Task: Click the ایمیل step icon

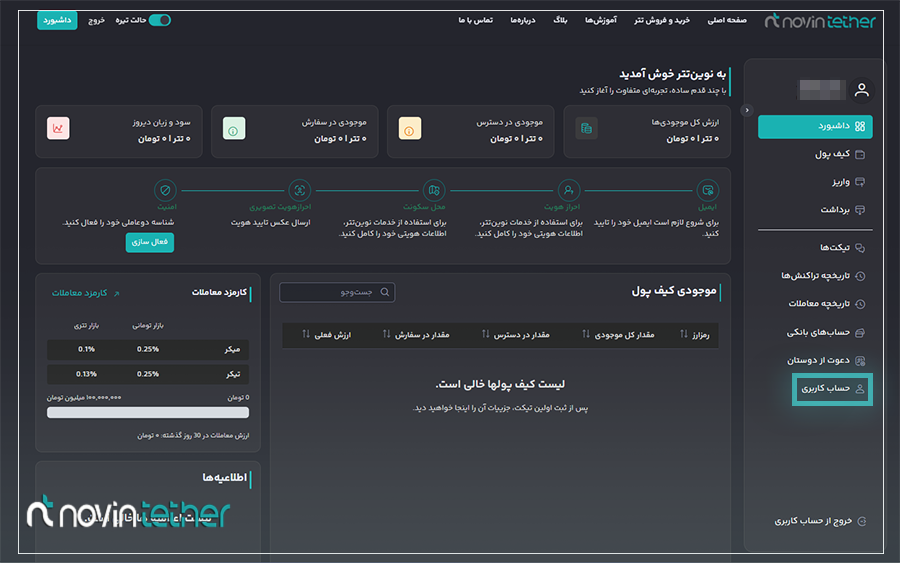Action: coord(708,190)
